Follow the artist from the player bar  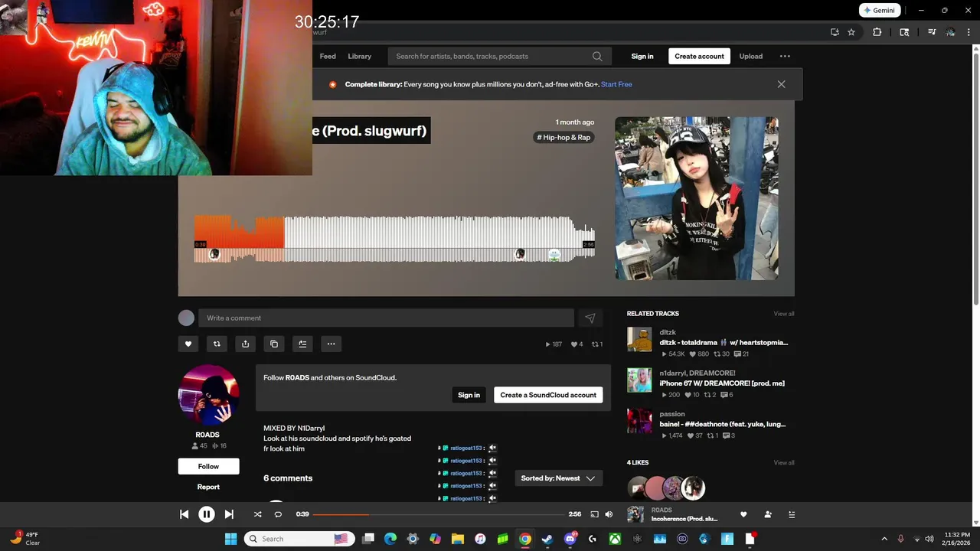[x=768, y=514]
